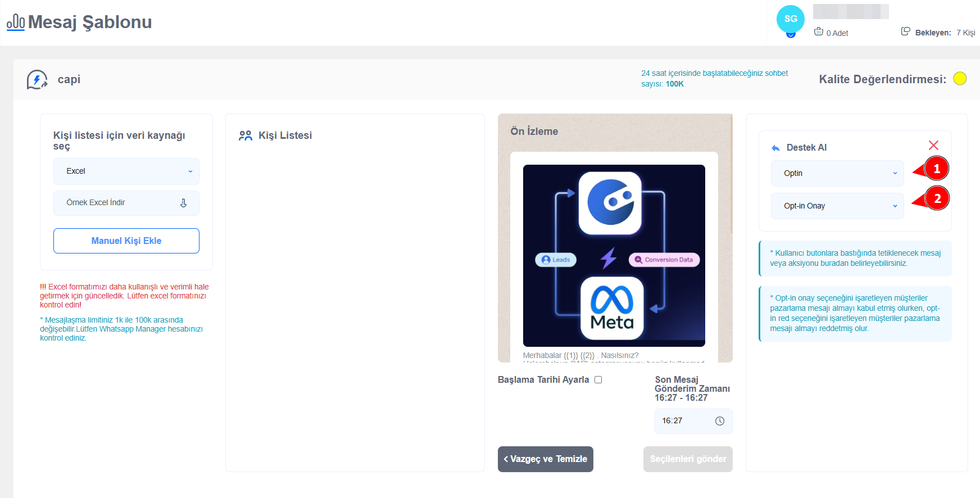This screenshot has width=980, height=498.
Task: Click the yellow quality rating indicator
Action: (960, 79)
